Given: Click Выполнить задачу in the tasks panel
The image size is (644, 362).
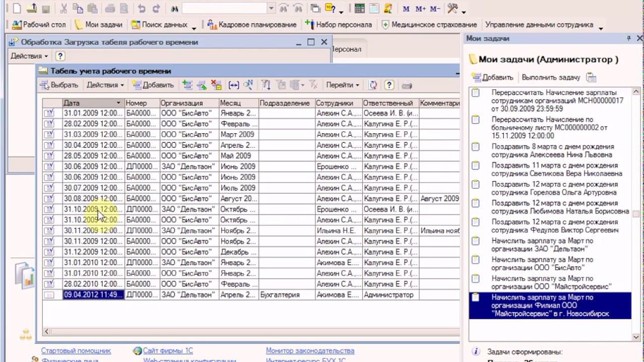Looking at the screenshot, I should (551, 77).
